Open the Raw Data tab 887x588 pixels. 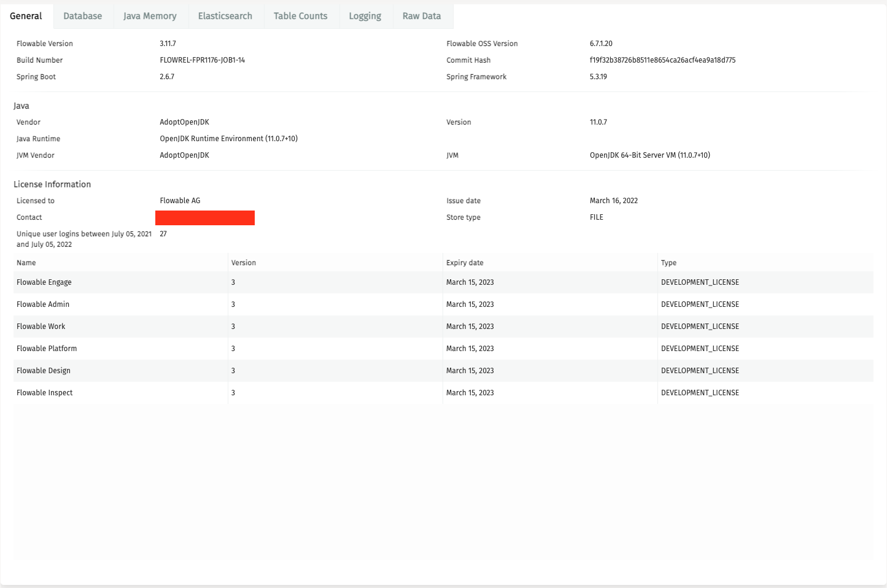pos(422,16)
